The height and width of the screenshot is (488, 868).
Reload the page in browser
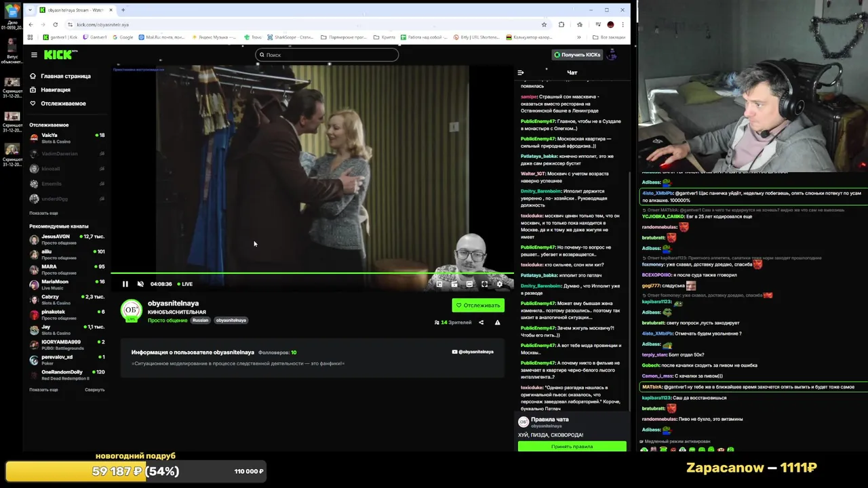(56, 24)
